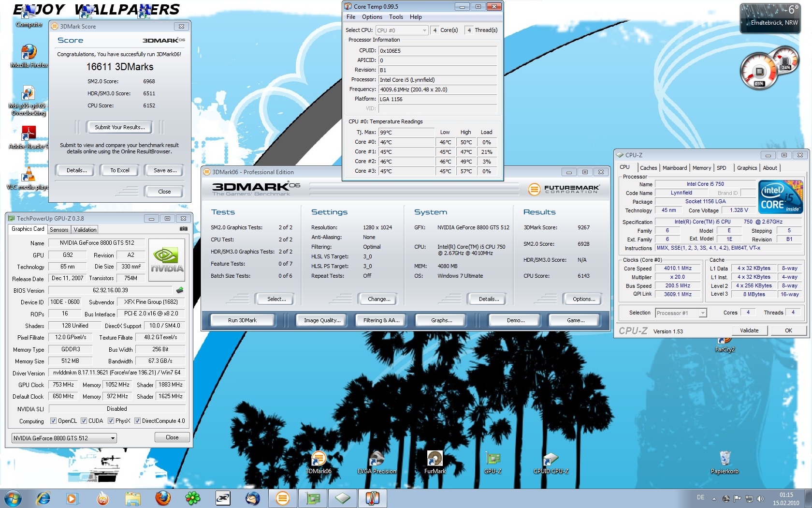Click the Futuremark Corporation logo
This screenshot has height=508, width=812.
pos(564,189)
